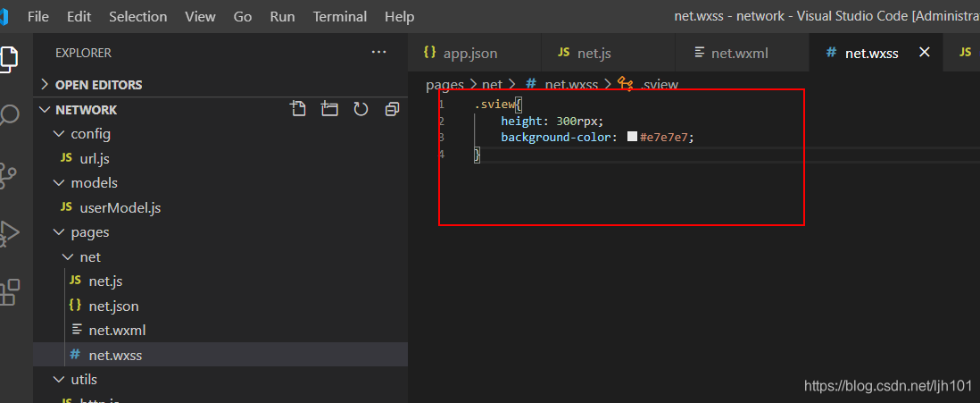980x403 pixels.
Task: Open url.js in the file tree
Action: click(x=220, y=159)
